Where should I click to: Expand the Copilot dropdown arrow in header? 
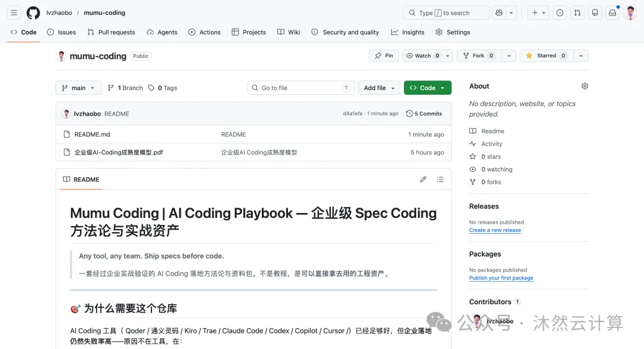point(512,13)
